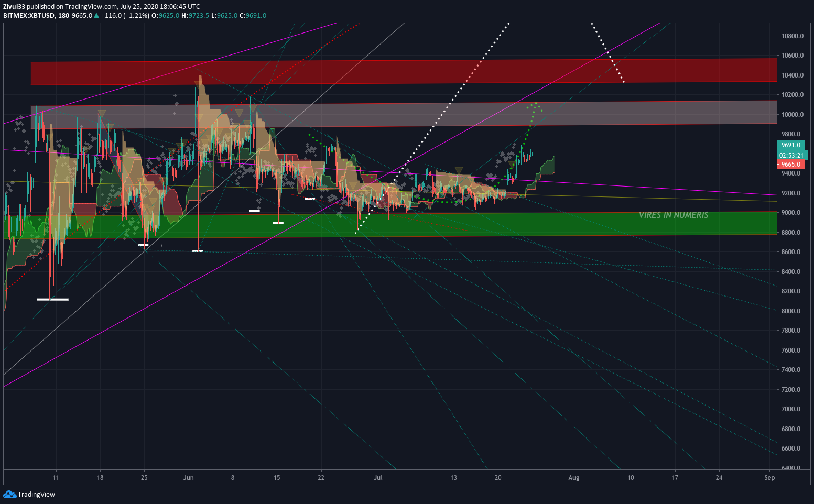Image resolution: width=814 pixels, height=504 pixels.
Task: Click the TradingView cloud logo icon
Action: tap(9, 494)
